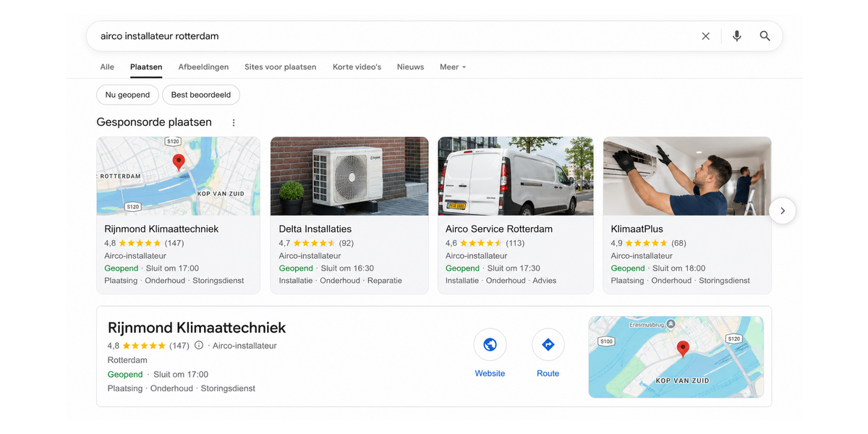Click 'Sluit om 18:00' on KlimaatPlus

(x=678, y=268)
